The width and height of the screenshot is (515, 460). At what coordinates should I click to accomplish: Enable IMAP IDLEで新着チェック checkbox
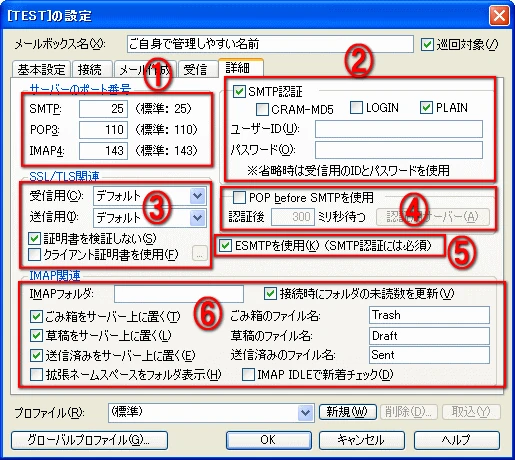[248, 375]
